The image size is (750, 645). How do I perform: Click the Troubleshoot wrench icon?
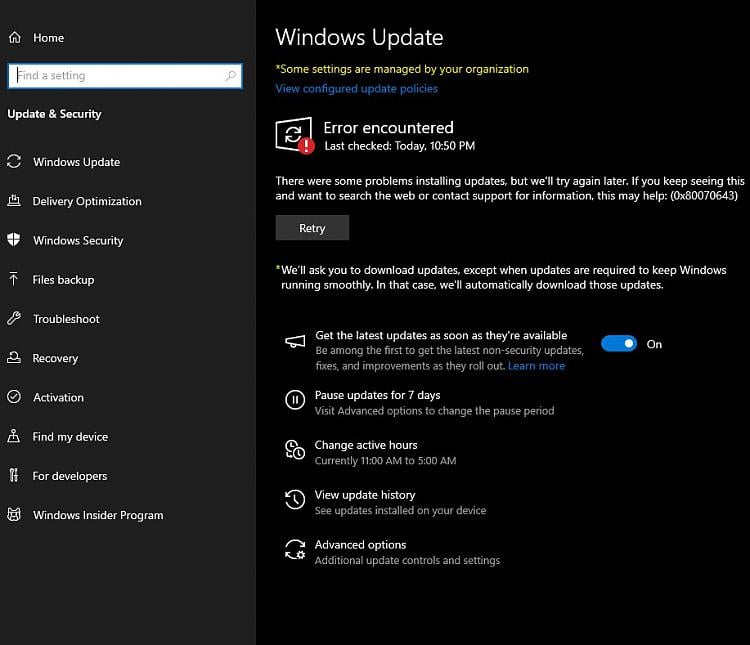point(14,318)
